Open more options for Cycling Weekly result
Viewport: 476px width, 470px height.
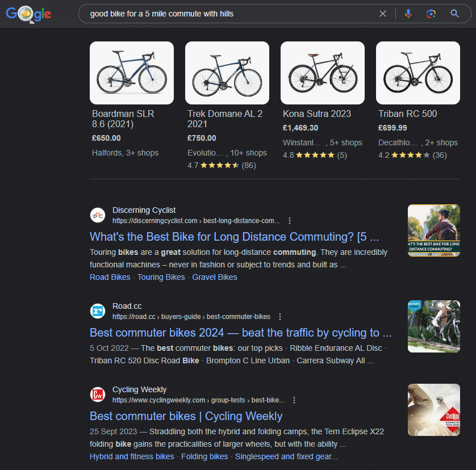(294, 400)
